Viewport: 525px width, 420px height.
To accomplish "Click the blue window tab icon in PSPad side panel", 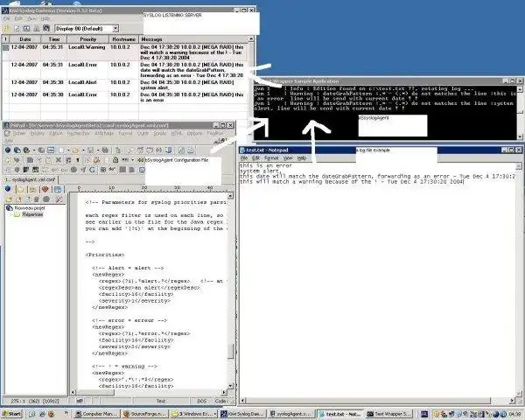I will tap(58, 189).
